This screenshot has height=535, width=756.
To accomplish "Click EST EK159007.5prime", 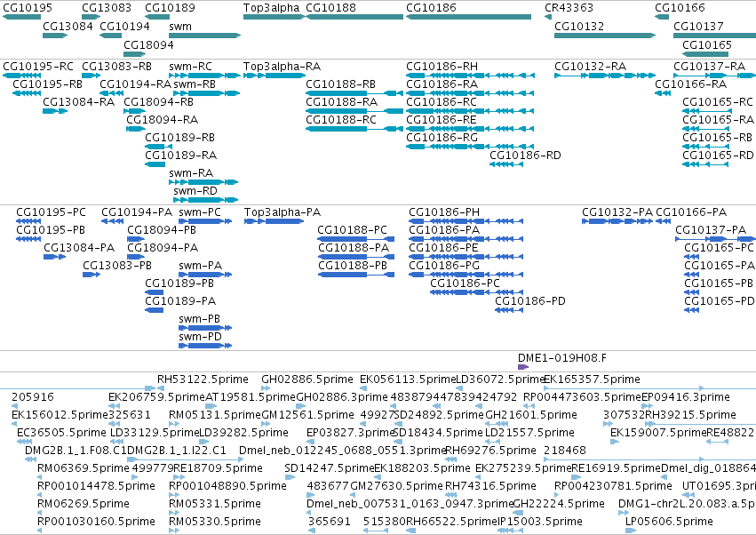I will pyautogui.click(x=658, y=432).
